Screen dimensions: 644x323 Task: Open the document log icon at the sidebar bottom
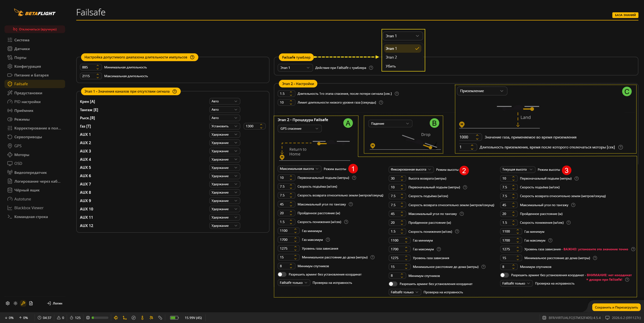tap(31, 303)
